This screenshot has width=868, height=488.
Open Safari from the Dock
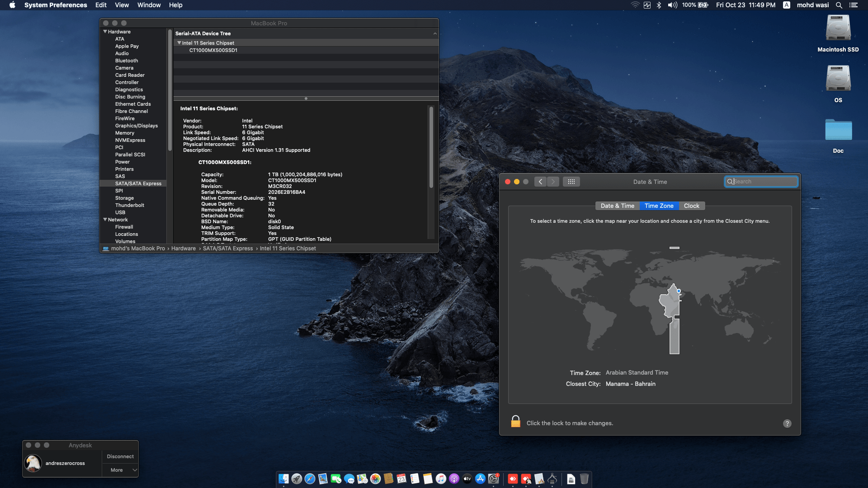(x=310, y=479)
